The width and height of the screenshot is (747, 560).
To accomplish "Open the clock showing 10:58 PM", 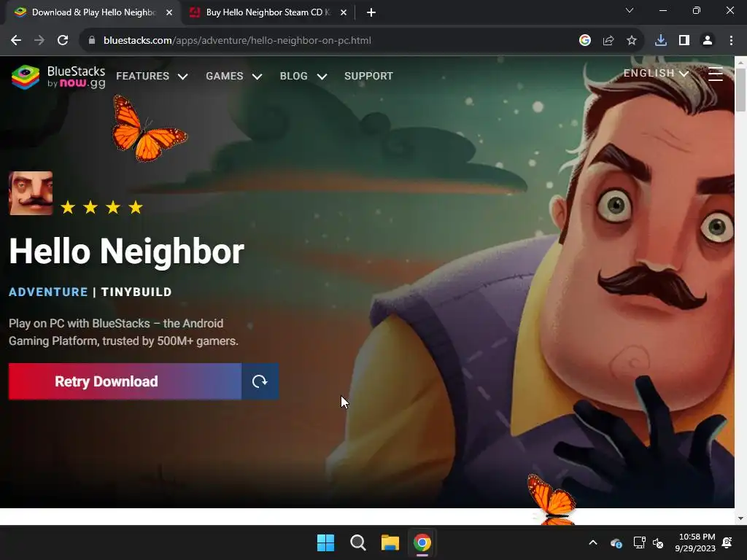I will 695,542.
